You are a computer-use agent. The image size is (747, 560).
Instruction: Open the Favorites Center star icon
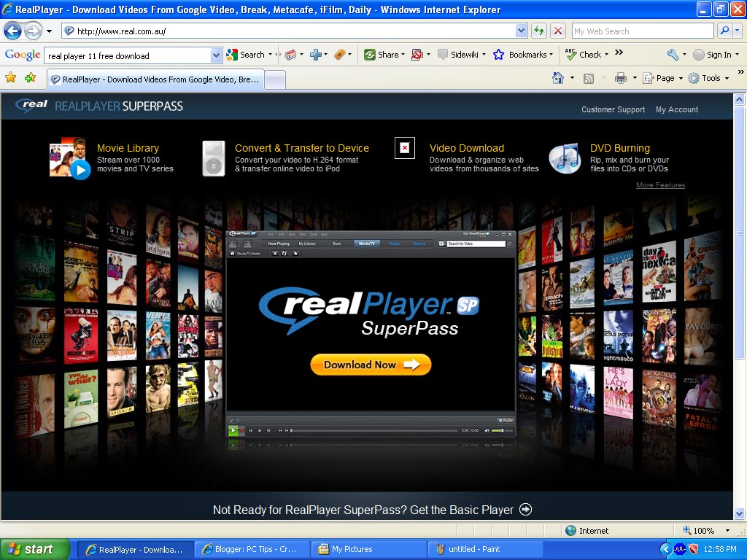coord(10,77)
